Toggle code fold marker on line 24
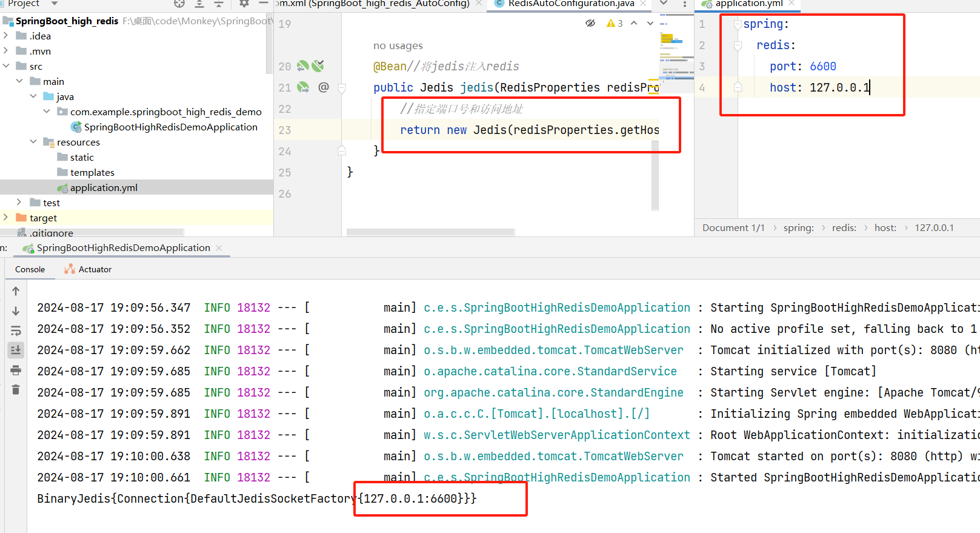This screenshot has width=980, height=533. (342, 150)
